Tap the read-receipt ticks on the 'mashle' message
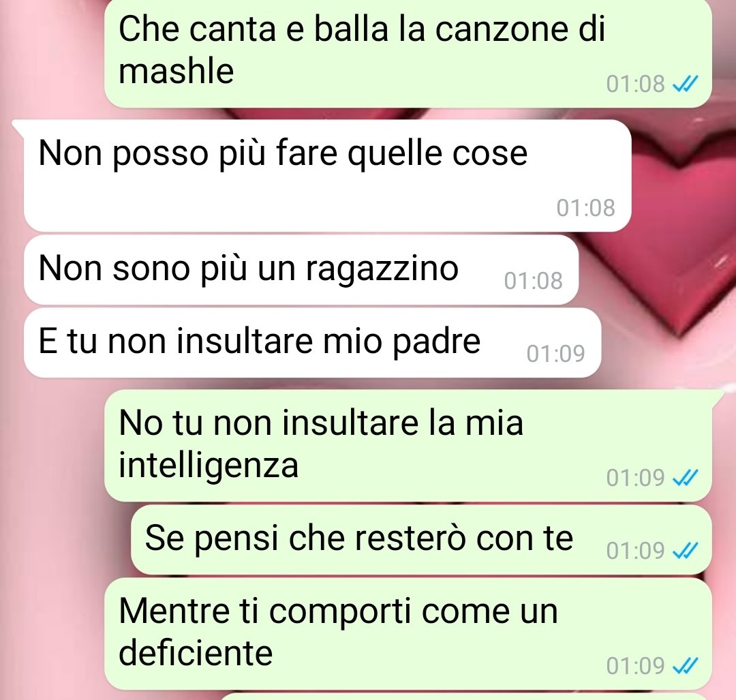 (x=686, y=85)
